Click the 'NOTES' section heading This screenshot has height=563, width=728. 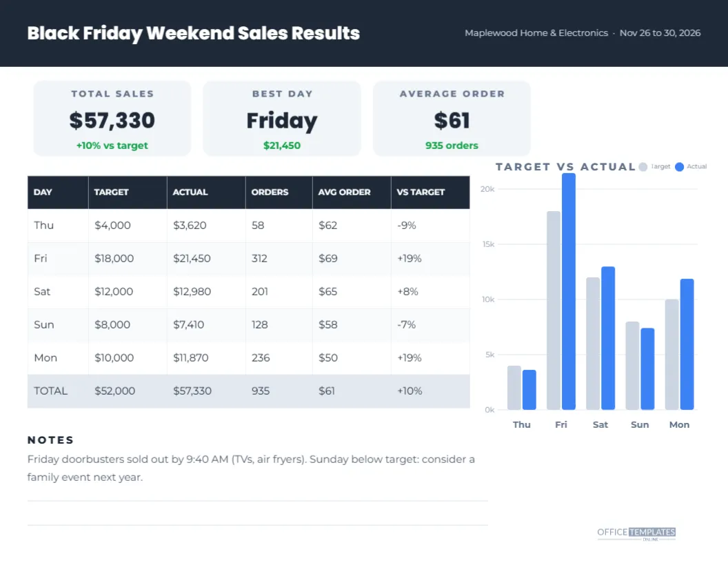tap(50, 440)
